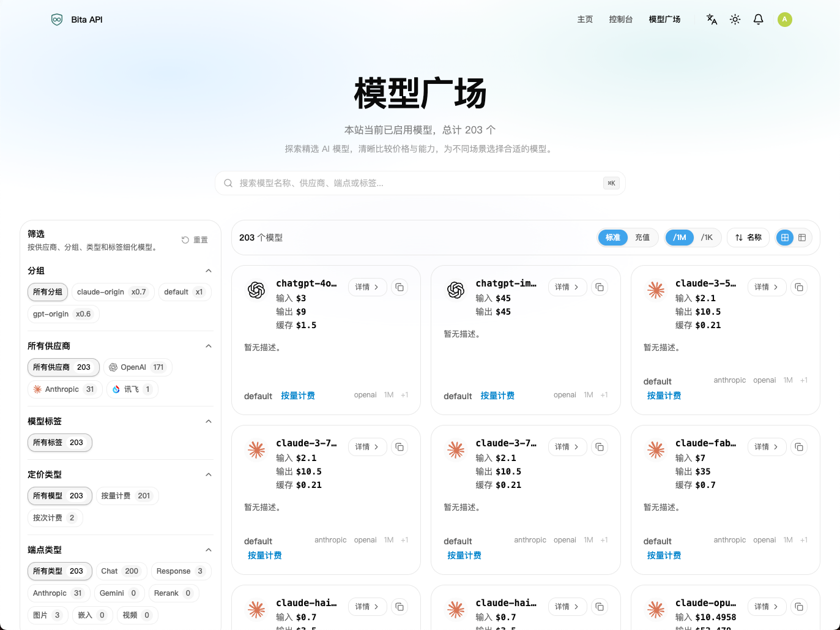This screenshot has height=630, width=840.
Task: Toggle the sun theme icon
Action: click(735, 20)
